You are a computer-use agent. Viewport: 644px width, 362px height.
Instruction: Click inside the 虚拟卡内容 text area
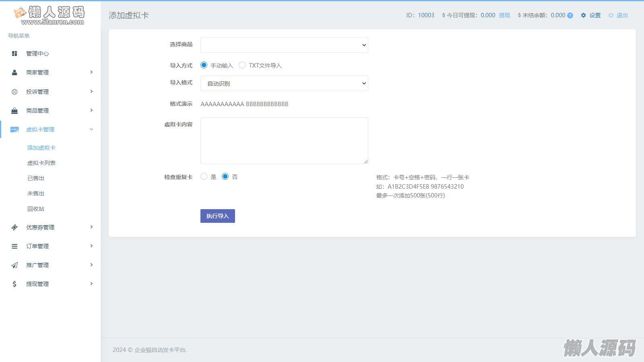point(284,141)
